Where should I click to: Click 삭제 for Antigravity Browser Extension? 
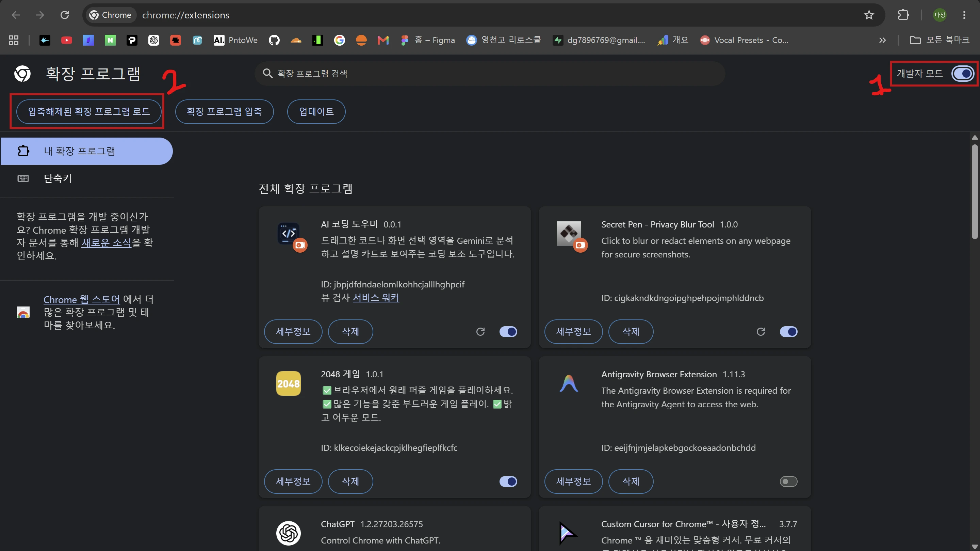pos(631,482)
